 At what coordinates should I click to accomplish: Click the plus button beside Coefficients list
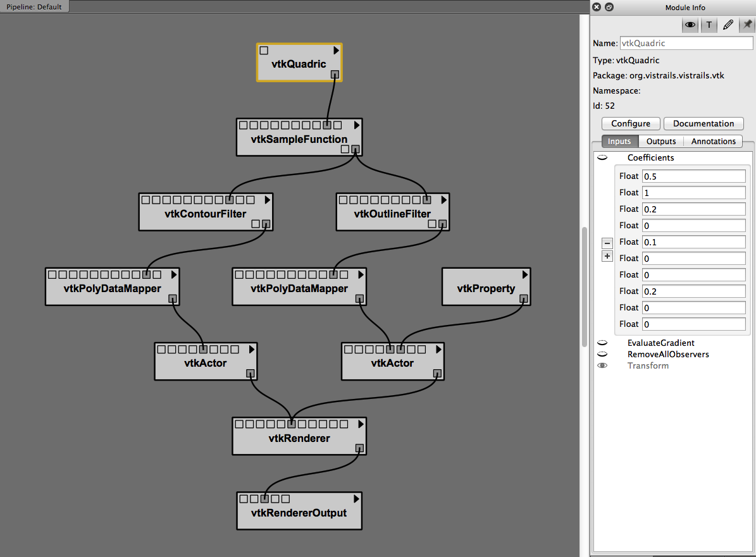pos(607,256)
